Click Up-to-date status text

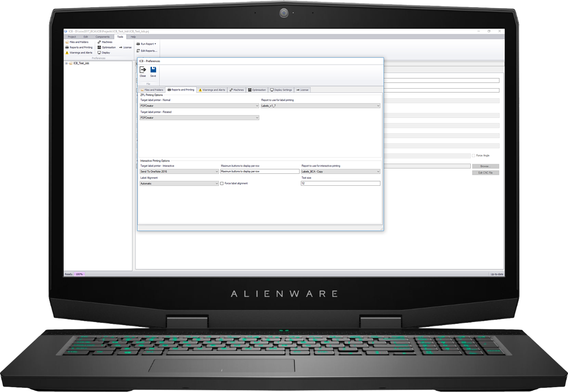[497, 274]
